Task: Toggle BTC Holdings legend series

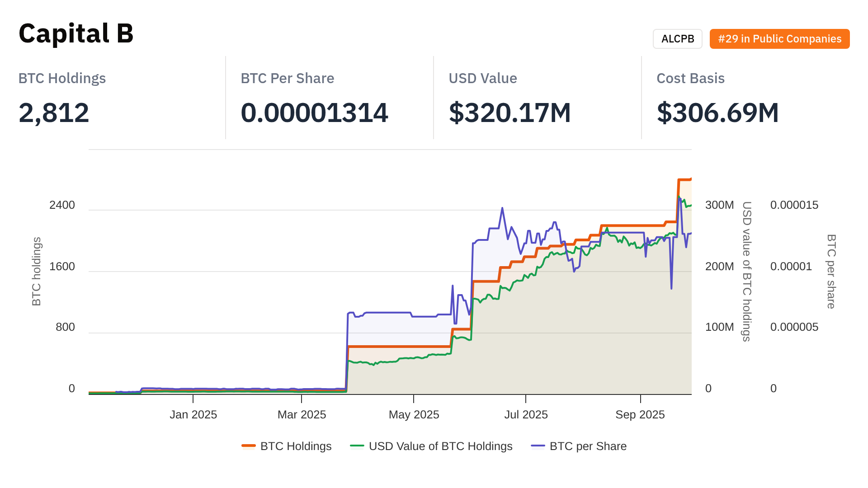Action: (x=296, y=446)
